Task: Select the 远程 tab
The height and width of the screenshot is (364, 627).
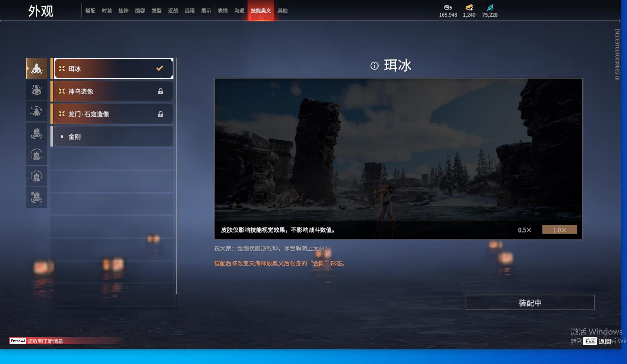Action: (x=190, y=11)
